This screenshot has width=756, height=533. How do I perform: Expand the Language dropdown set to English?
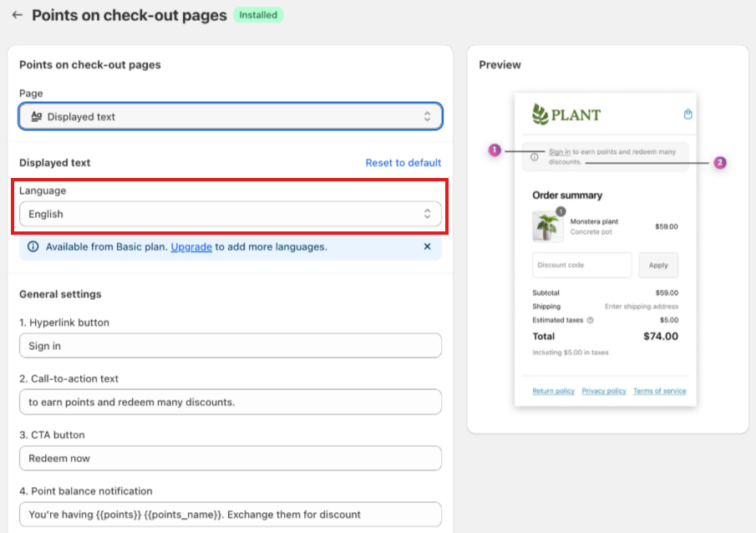tap(231, 214)
